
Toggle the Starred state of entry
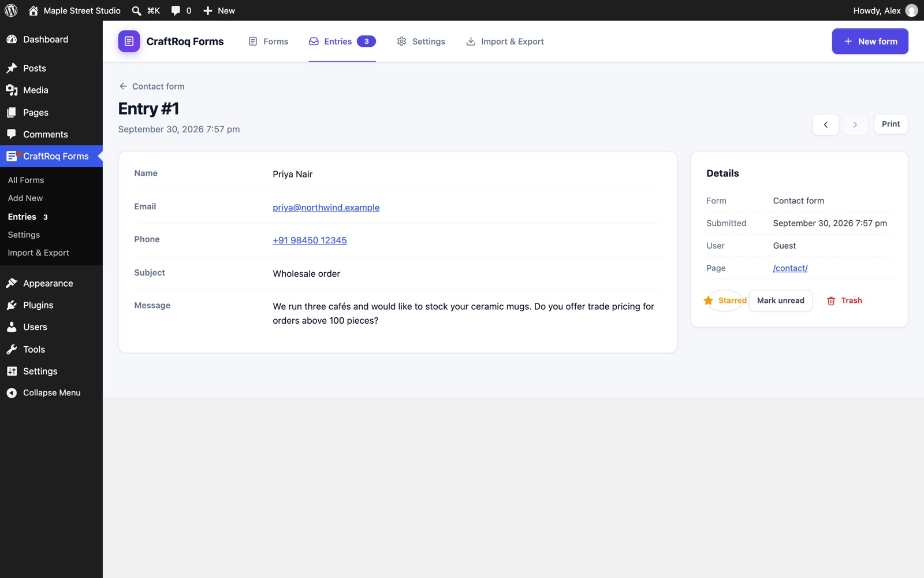tap(725, 301)
